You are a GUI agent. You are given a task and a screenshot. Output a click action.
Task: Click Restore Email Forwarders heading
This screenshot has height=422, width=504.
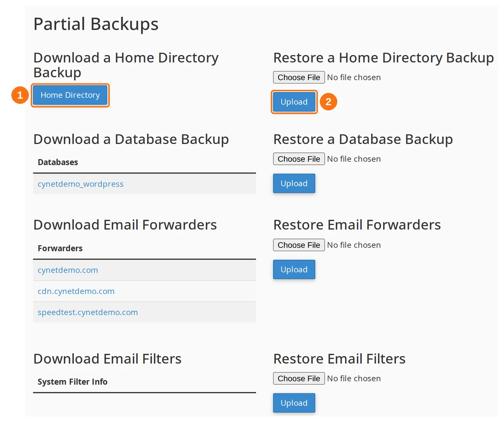(x=357, y=225)
